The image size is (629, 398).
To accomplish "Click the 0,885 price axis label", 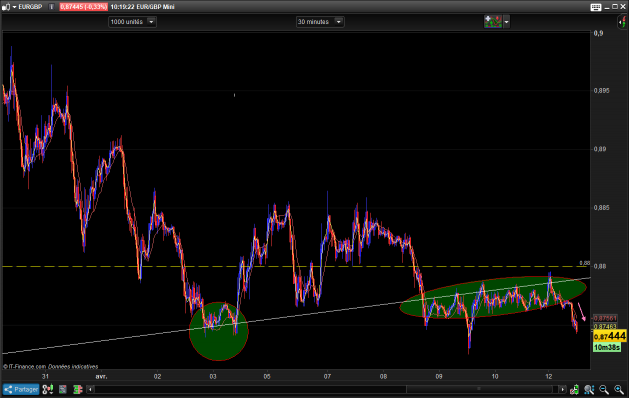I will tap(601, 207).
